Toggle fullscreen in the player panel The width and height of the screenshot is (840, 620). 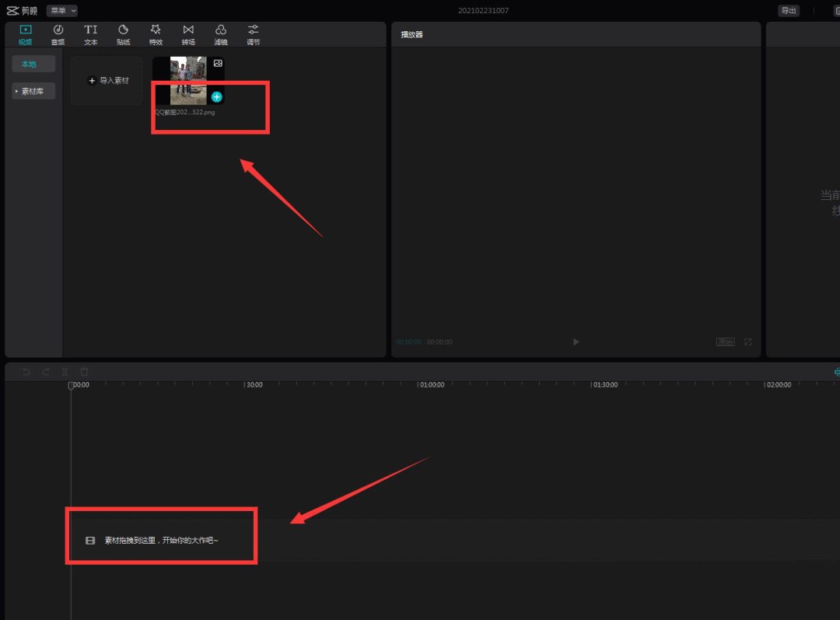[748, 342]
